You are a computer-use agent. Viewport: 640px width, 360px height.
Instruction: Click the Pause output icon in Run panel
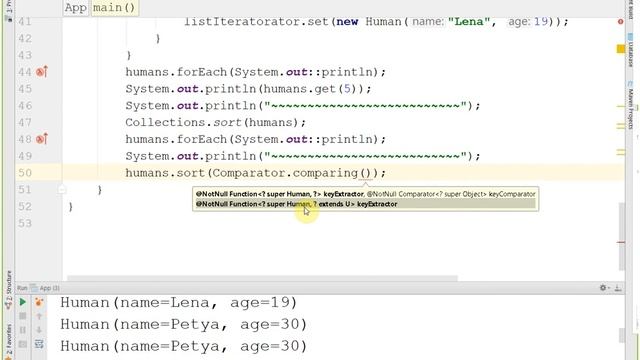point(22,330)
